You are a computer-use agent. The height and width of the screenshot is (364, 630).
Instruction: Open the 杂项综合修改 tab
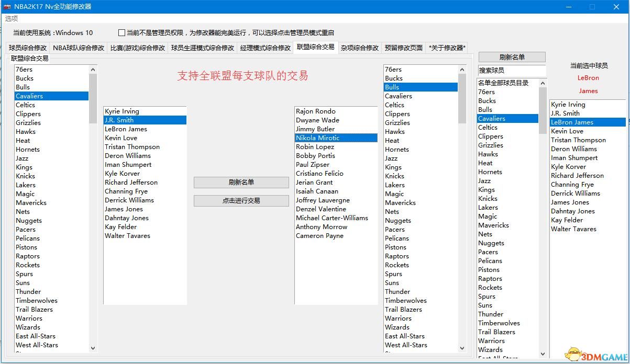click(360, 48)
